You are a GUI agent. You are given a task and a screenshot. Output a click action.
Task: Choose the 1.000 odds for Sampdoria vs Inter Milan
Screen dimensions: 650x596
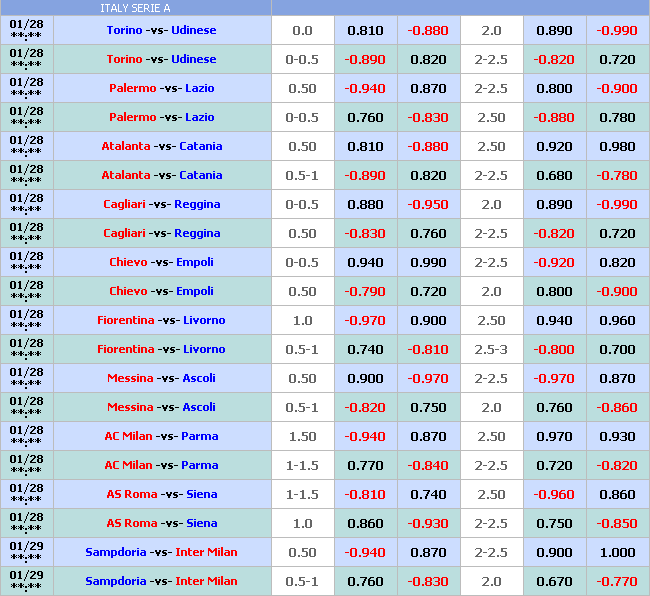click(616, 552)
